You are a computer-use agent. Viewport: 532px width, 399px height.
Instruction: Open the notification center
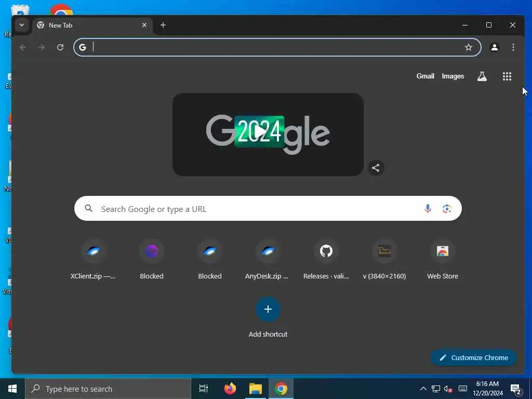coord(516,390)
